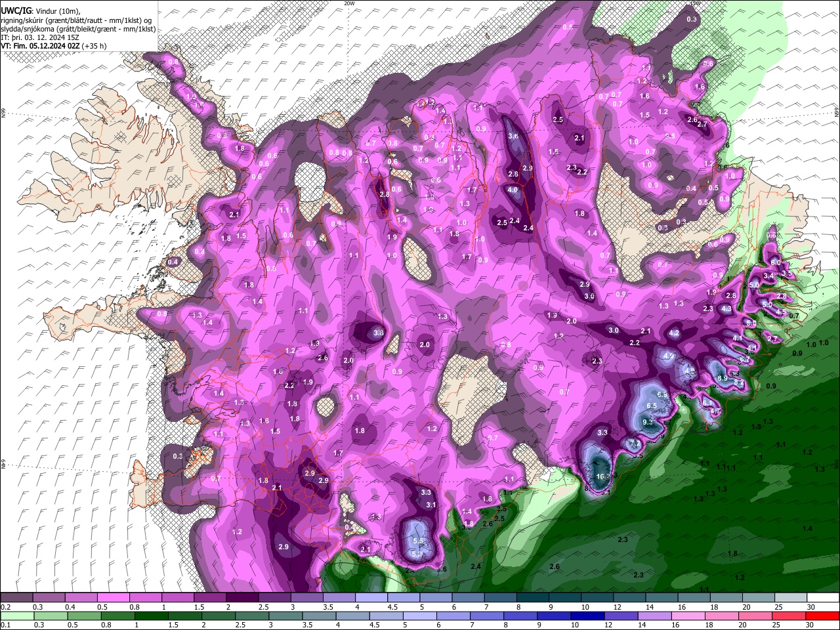Screen dimensions: 840x630
Task: Click the 1.5 swatch in upper snow legend
Action: (x=209, y=598)
